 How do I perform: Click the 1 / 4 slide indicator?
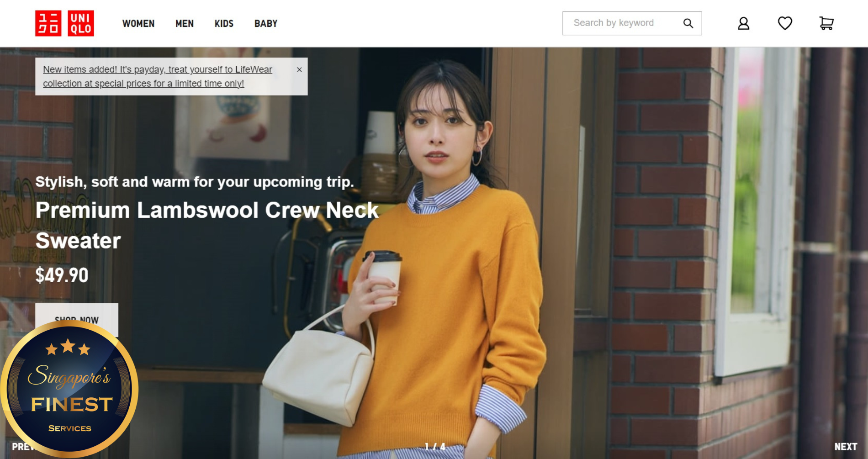click(x=434, y=447)
